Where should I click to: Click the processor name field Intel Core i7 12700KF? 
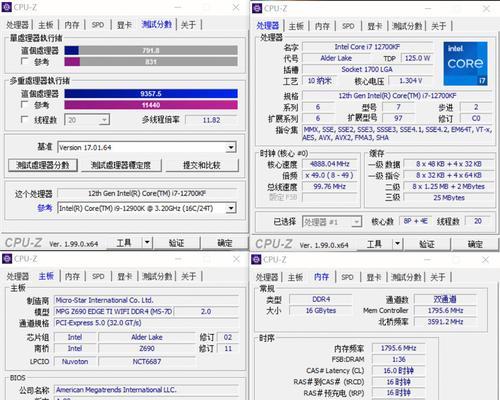pyautogui.click(x=367, y=47)
